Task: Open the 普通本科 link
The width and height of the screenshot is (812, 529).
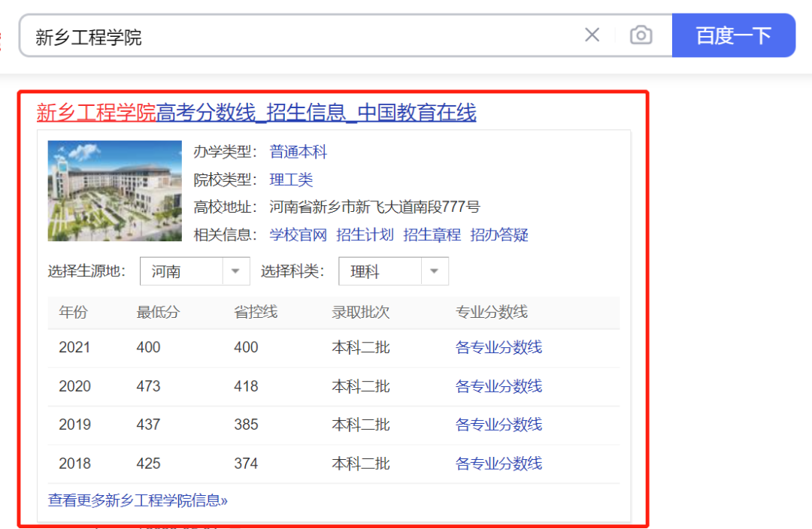Action: (298, 152)
